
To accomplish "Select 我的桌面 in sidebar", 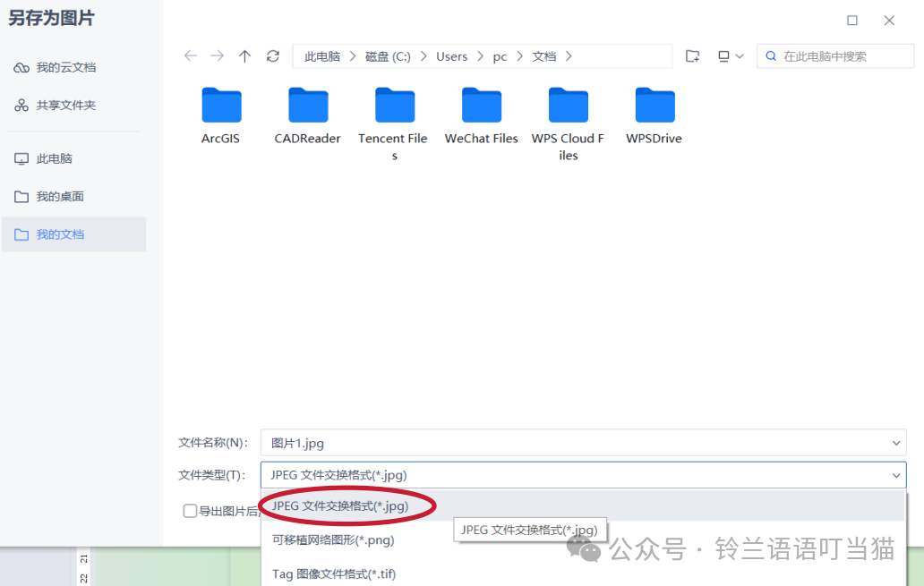I will click(x=49, y=196).
